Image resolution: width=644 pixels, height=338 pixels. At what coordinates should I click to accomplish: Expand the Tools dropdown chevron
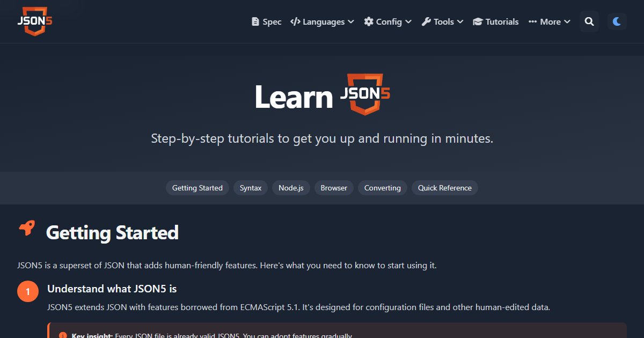[x=460, y=22]
